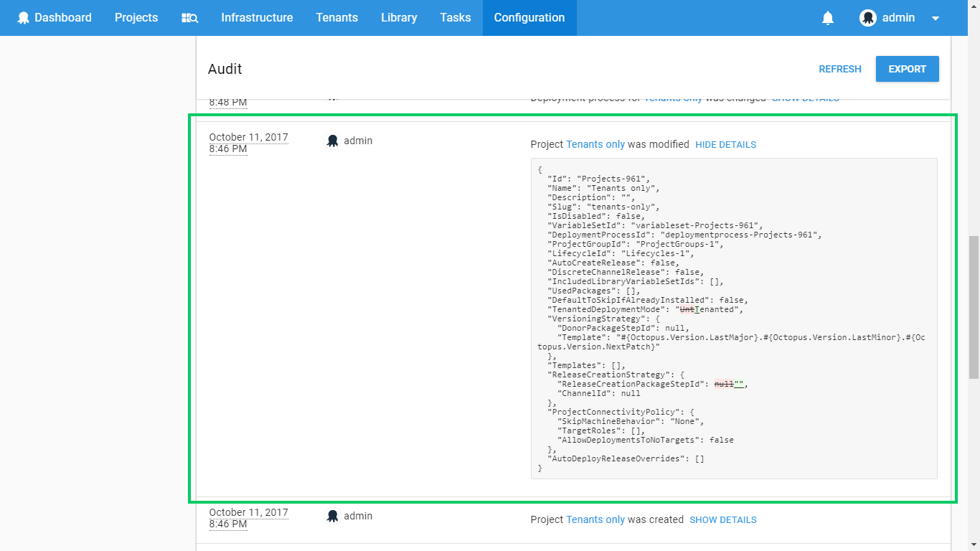Click admin avatar icon in modified entry
Image resolution: width=980 pixels, height=551 pixels.
pos(332,141)
